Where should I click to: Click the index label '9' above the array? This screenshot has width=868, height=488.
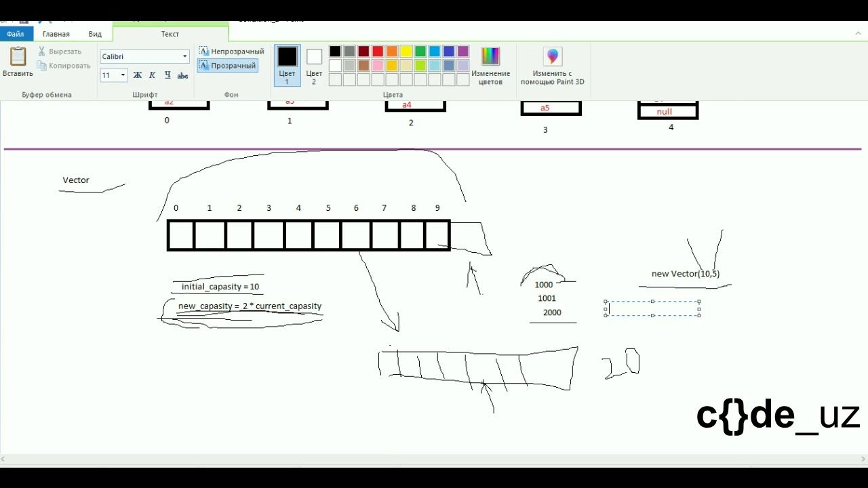coord(437,208)
